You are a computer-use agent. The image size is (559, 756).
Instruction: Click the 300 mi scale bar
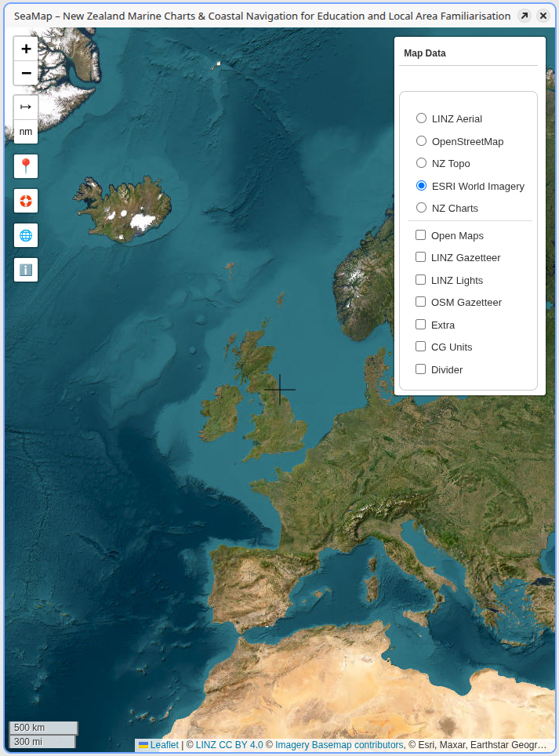click(42, 742)
